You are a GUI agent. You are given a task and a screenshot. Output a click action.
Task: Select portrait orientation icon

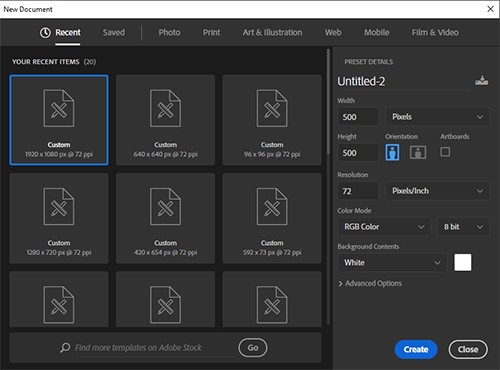392,152
